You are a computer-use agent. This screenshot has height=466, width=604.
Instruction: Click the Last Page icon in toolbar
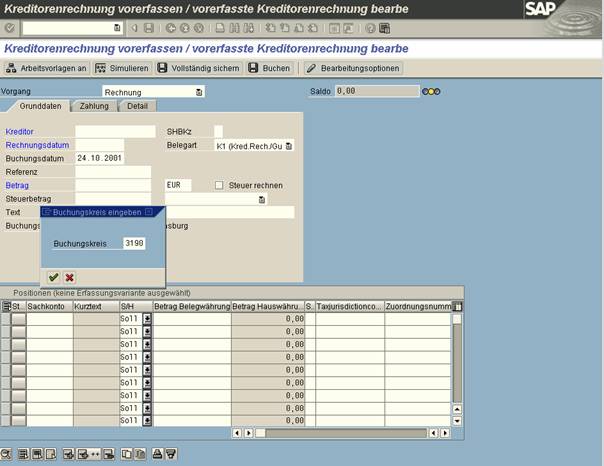coord(313,28)
